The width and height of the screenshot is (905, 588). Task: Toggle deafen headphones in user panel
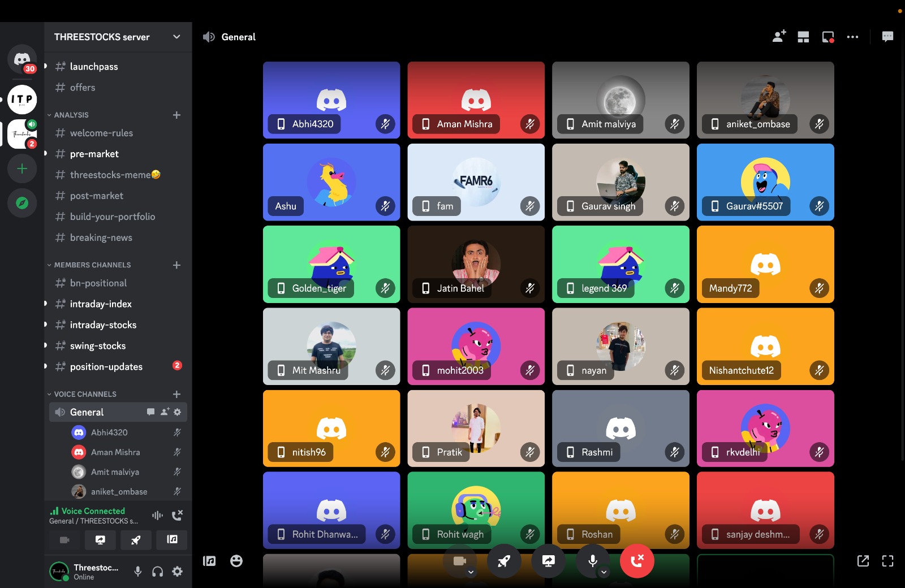point(157,572)
